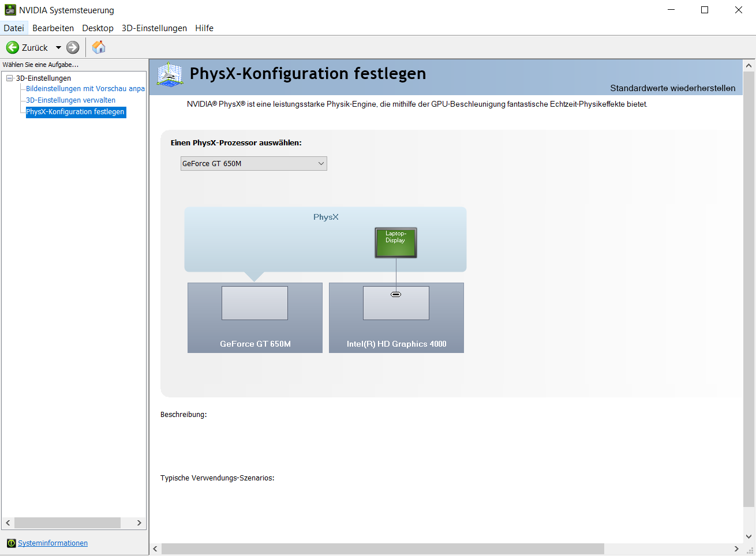Screen dimensions: 756x556
Task: Click the Intel(R) HD Graphics 4000 card
Action: click(x=396, y=318)
